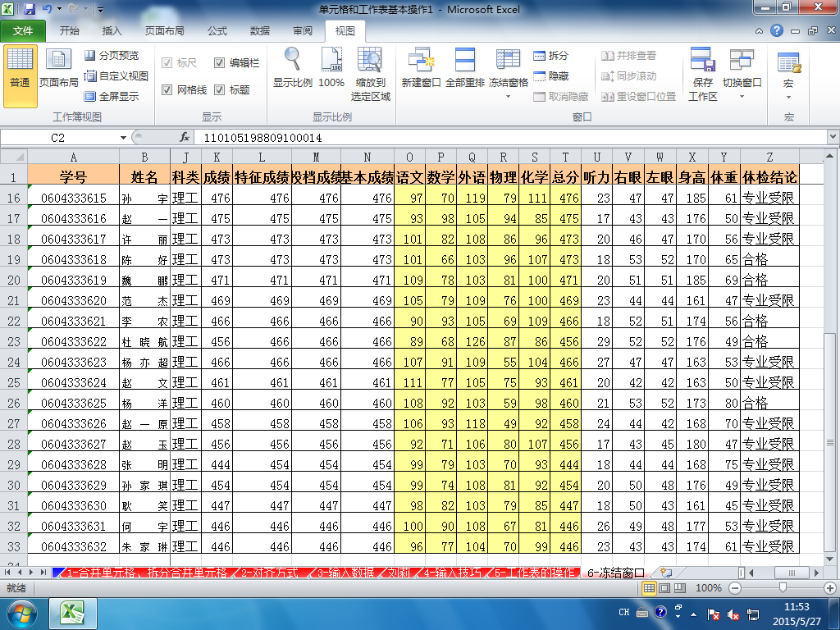Screen dimensions: 840x630
Task: Open the Zoom (显示比例) dialog
Action: 293,67
